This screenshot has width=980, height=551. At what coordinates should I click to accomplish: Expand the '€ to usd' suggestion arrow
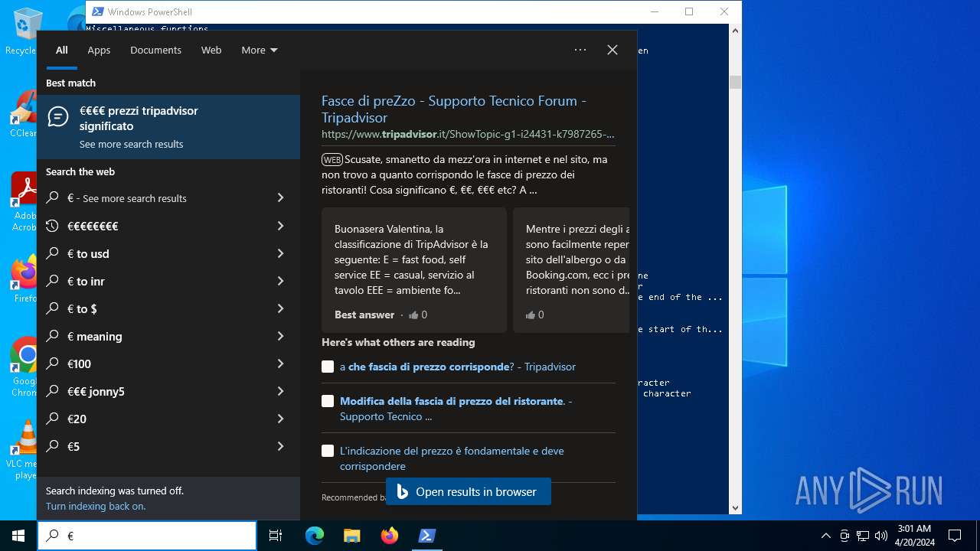(280, 253)
